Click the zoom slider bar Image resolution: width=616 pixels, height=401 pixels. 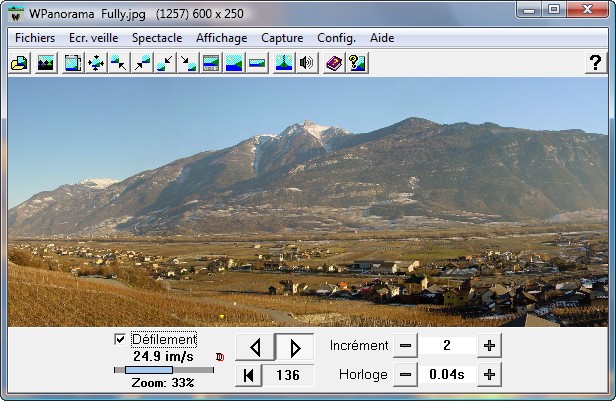[x=163, y=370]
